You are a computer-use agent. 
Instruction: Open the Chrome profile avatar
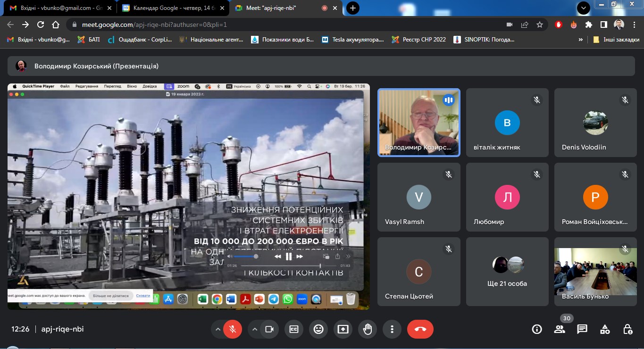619,25
